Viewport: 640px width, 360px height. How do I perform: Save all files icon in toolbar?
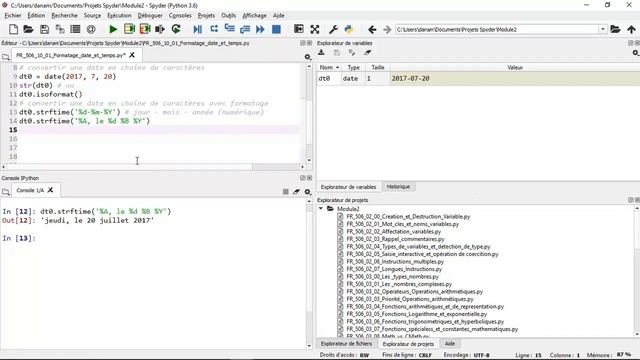tap(60, 29)
